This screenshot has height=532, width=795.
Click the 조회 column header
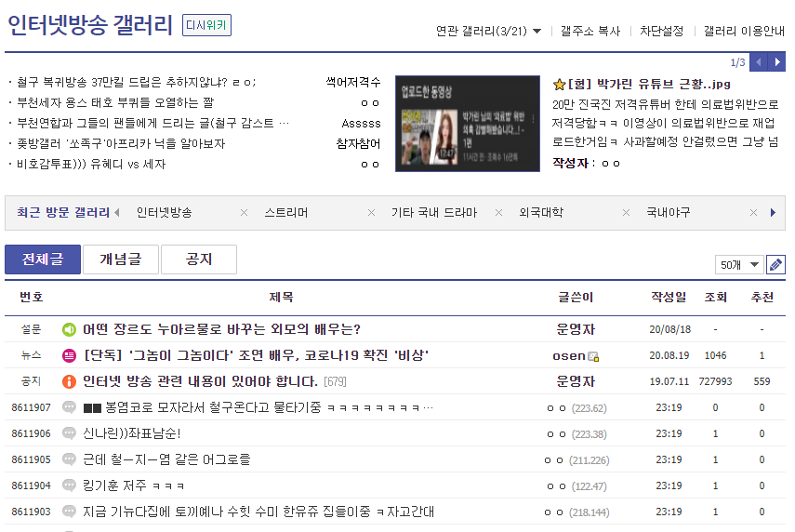[715, 298]
